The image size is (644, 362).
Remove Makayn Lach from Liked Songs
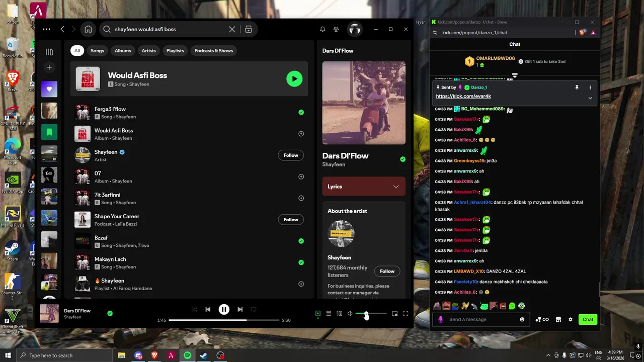point(301,262)
